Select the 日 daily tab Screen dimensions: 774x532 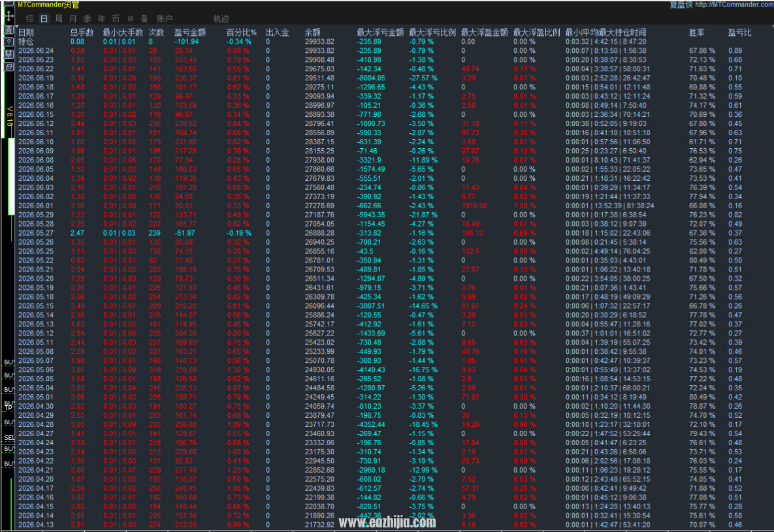click(x=44, y=19)
